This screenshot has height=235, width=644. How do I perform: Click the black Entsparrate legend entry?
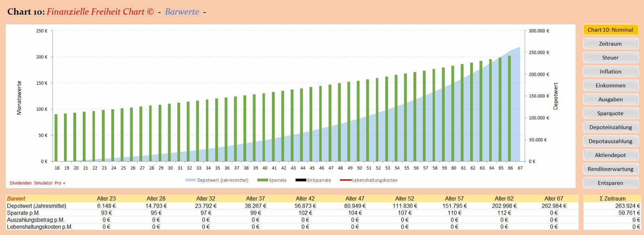pos(313,180)
